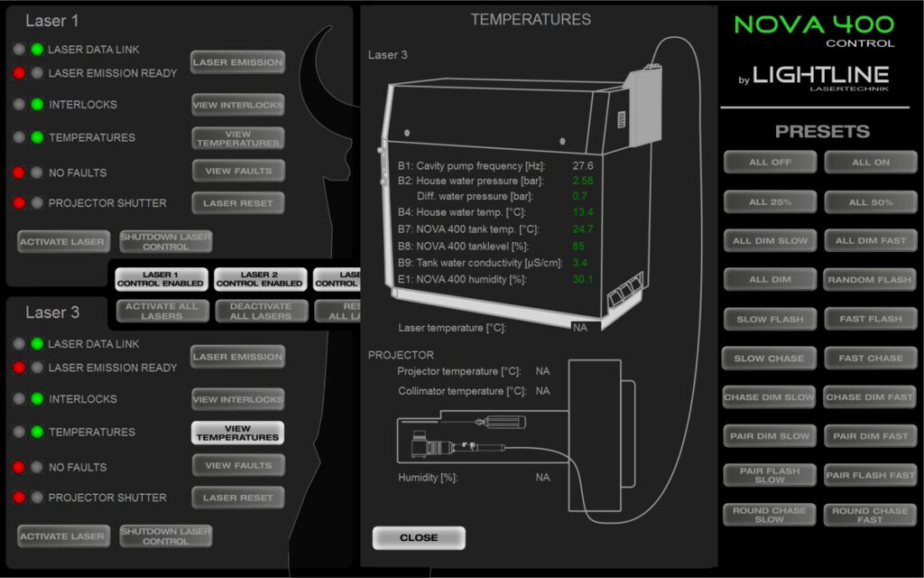Select PAIR FLASH SLOW preset

point(770,475)
